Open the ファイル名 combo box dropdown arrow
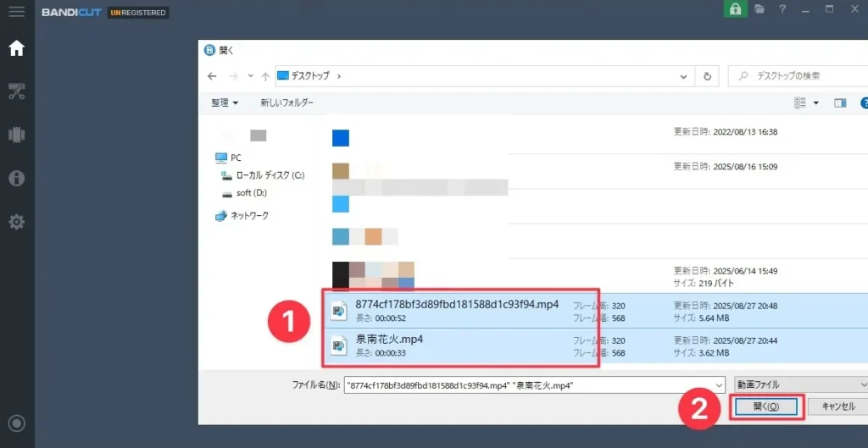This screenshot has height=448, width=868. 719,385
